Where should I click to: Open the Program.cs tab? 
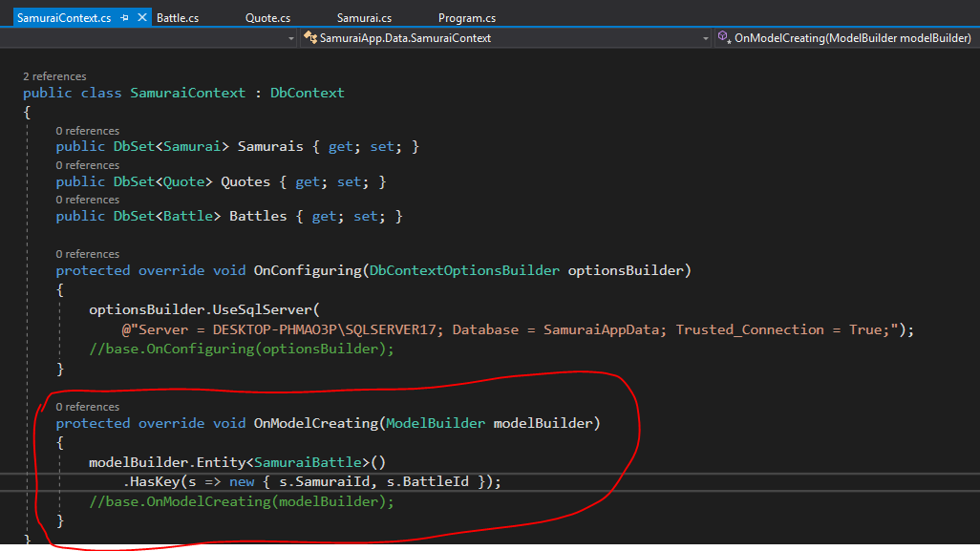467,17
